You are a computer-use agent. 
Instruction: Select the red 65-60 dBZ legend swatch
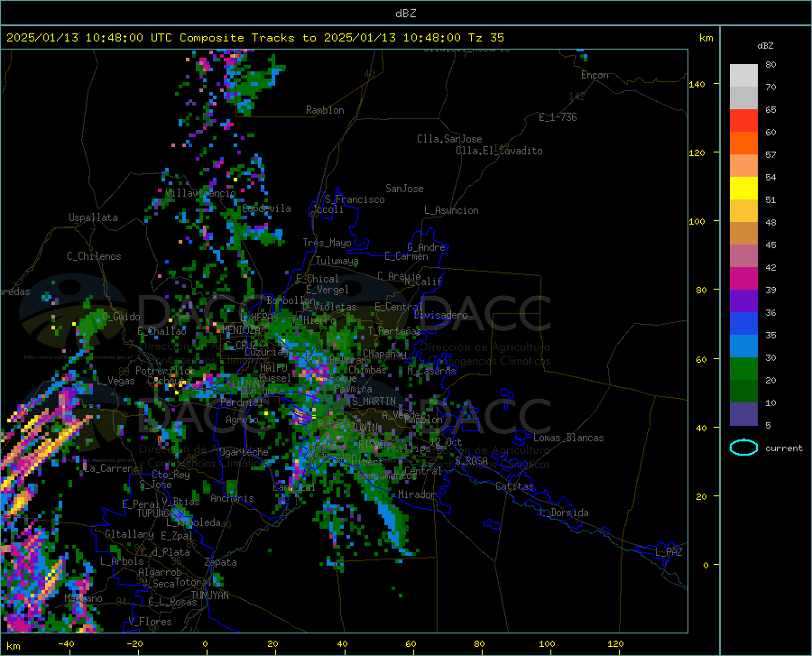tap(743, 121)
